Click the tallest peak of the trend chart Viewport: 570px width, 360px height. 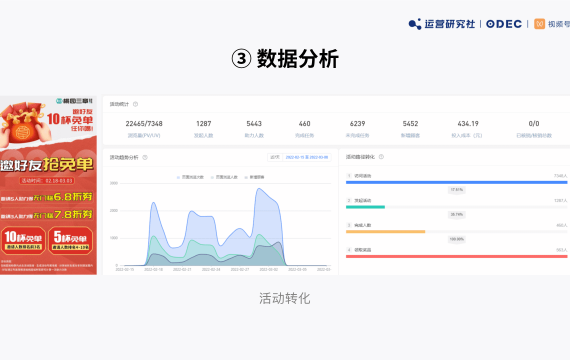tap(259, 188)
